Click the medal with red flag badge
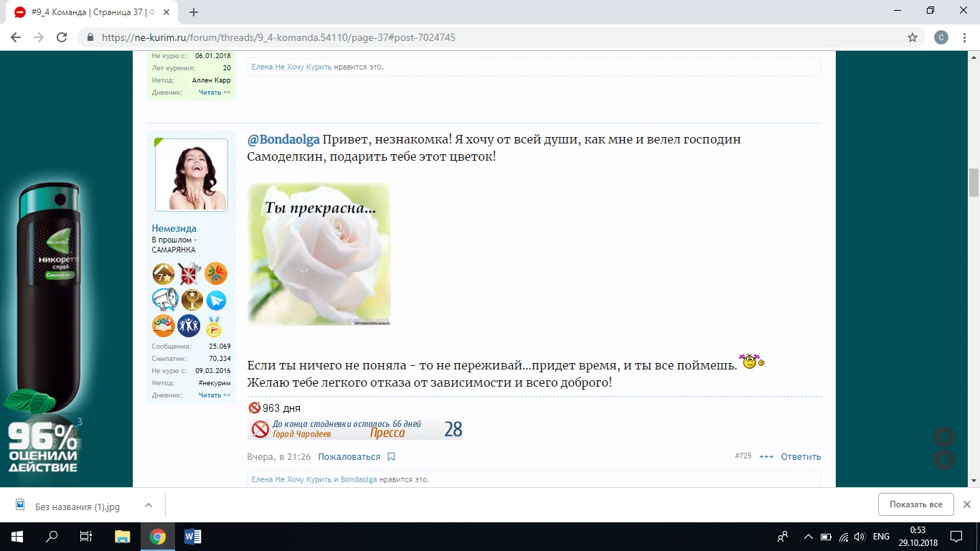980x551 pixels. click(x=215, y=326)
